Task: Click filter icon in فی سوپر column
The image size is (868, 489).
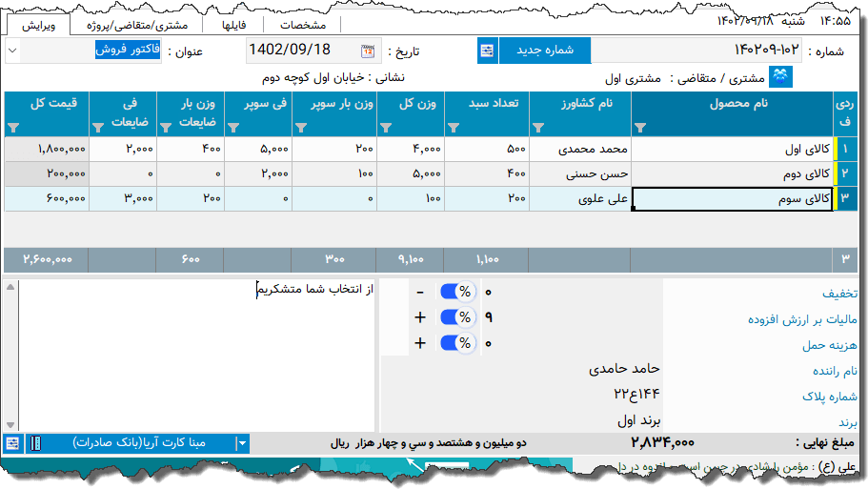Action: [233, 128]
